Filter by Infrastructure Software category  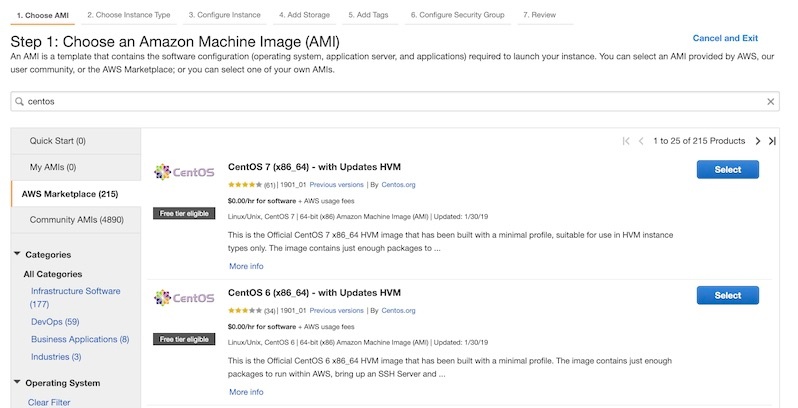pos(75,291)
